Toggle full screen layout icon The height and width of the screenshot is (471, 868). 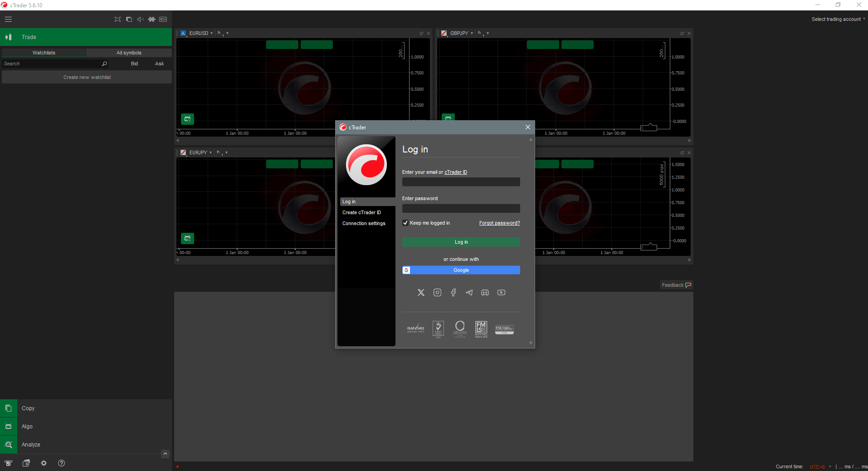pos(117,19)
